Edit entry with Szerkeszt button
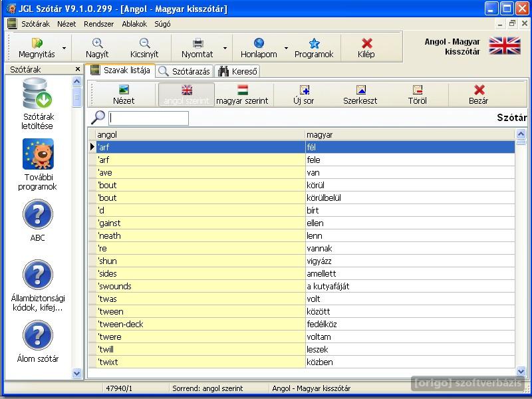 click(360, 94)
